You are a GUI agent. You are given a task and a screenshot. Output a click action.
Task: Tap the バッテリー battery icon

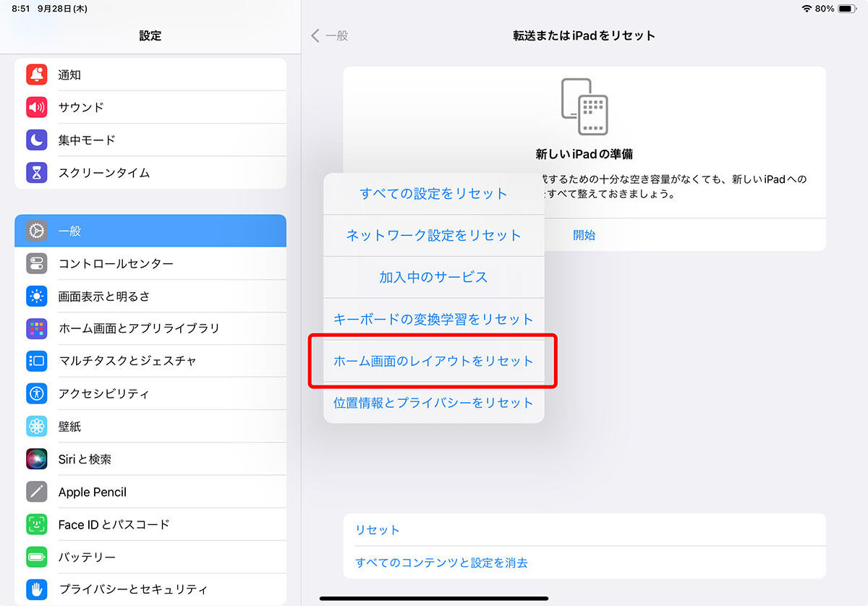click(37, 557)
